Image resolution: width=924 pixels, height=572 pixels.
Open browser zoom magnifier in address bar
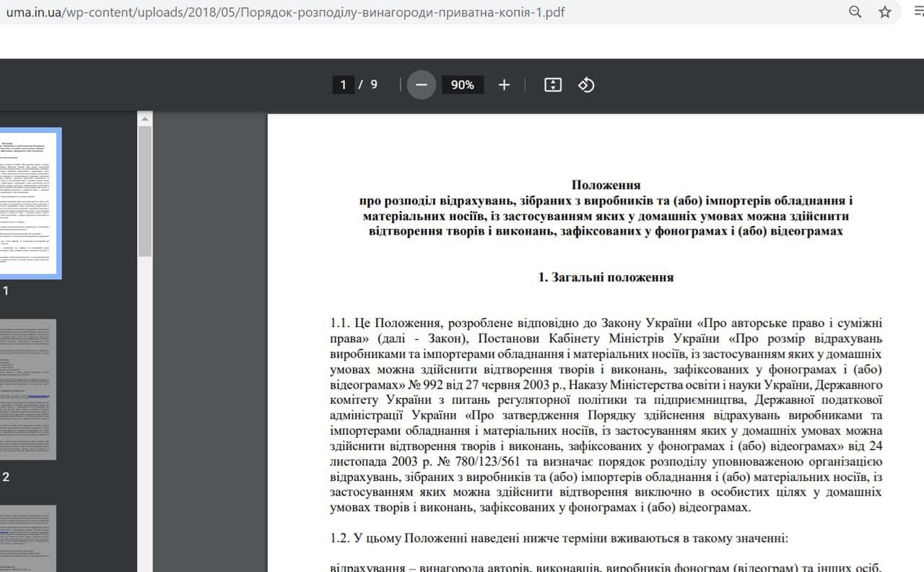(855, 12)
